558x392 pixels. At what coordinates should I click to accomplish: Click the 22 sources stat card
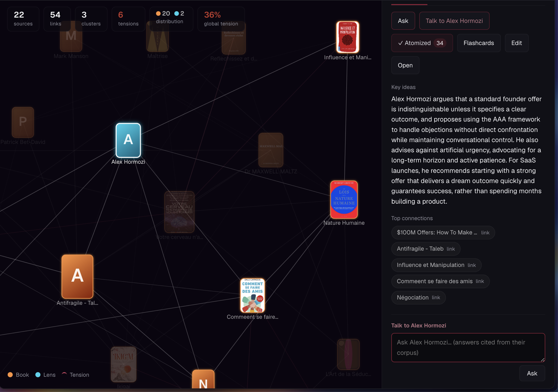coord(23,19)
